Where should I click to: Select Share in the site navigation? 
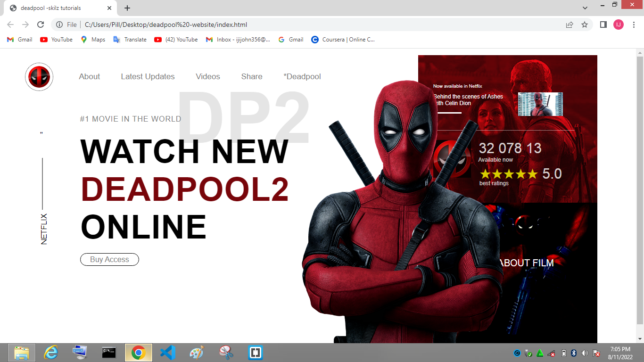click(x=251, y=76)
